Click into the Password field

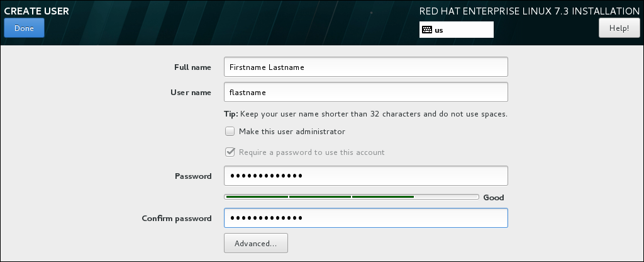tap(365, 176)
